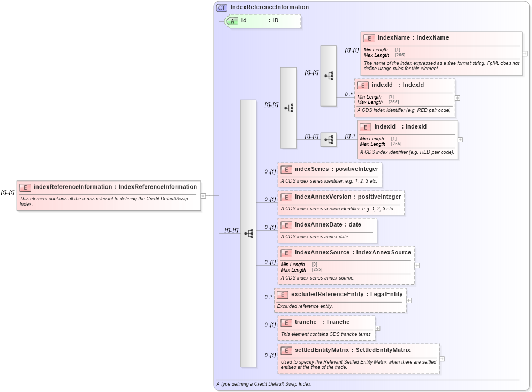This screenshot has height=392, width=532.
Task: Expand the indexName element details
Action: [x=525, y=53]
